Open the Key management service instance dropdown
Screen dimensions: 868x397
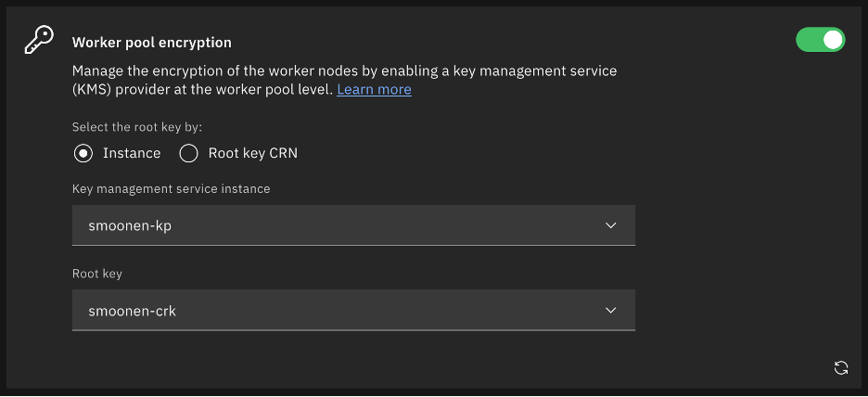click(x=352, y=225)
